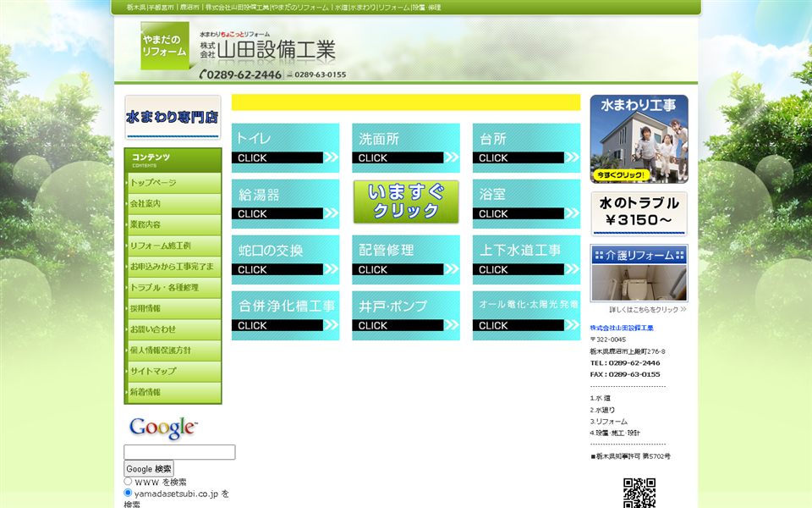Click the Google logo

click(162, 428)
